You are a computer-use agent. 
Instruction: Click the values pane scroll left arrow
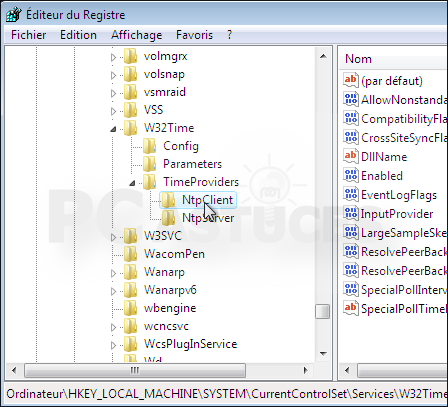tap(347, 370)
